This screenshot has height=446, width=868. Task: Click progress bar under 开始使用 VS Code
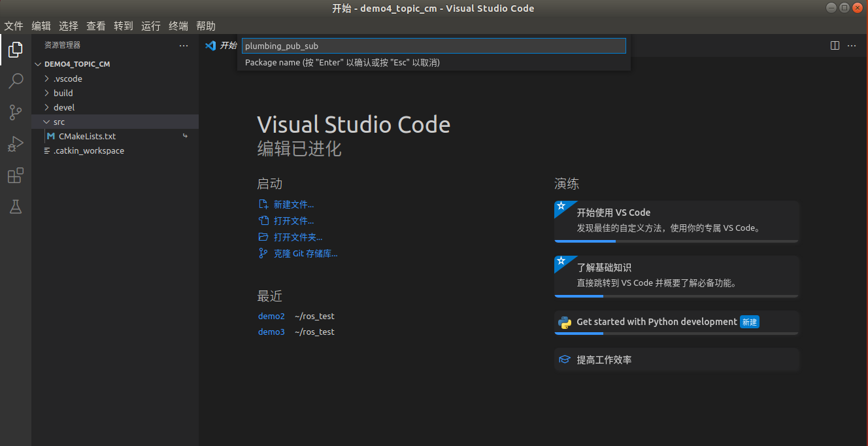point(676,241)
